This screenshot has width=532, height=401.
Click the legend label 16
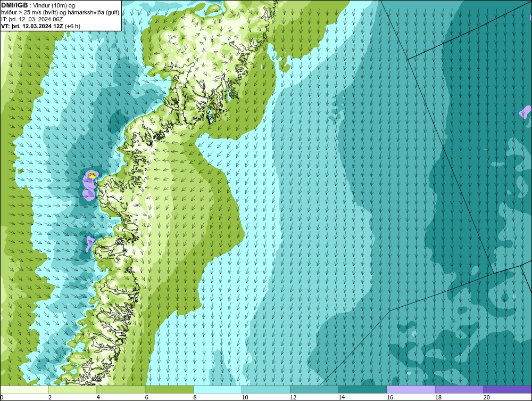(390, 397)
